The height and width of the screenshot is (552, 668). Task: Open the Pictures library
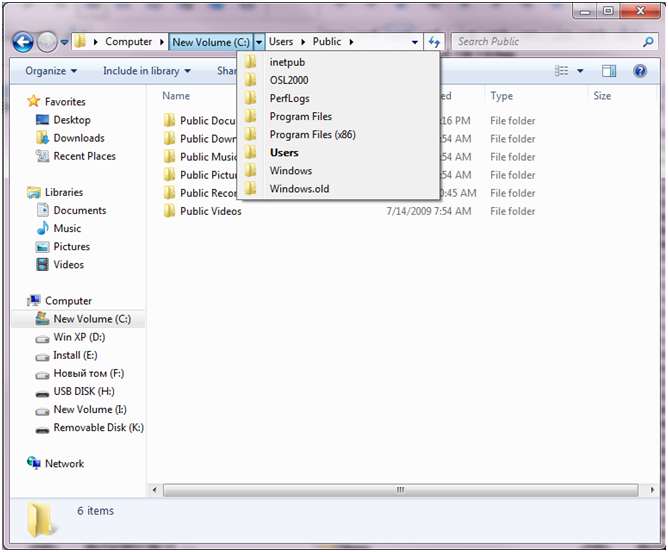[x=72, y=247]
